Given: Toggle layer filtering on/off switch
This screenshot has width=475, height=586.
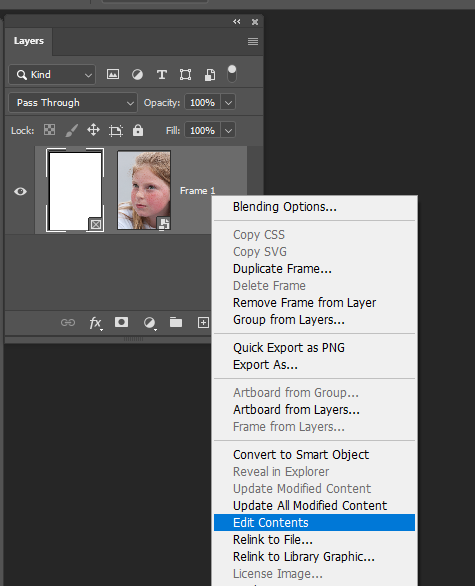Looking at the screenshot, I should 232,74.
